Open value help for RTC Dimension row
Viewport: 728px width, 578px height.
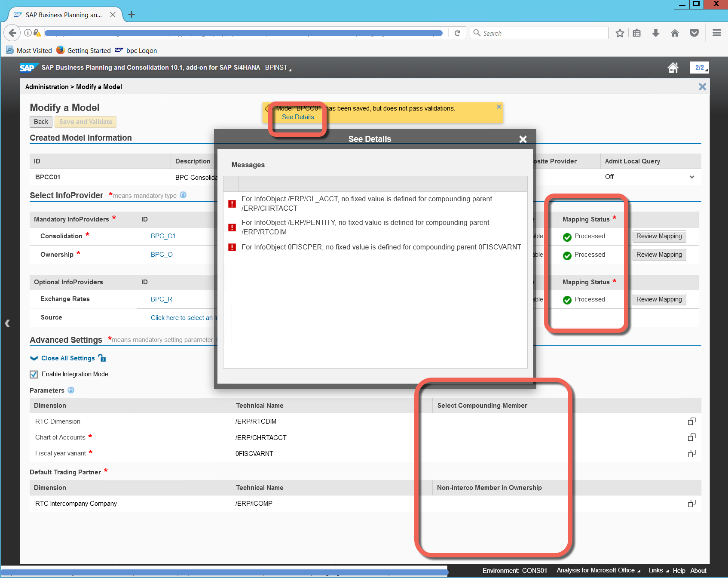click(x=691, y=421)
